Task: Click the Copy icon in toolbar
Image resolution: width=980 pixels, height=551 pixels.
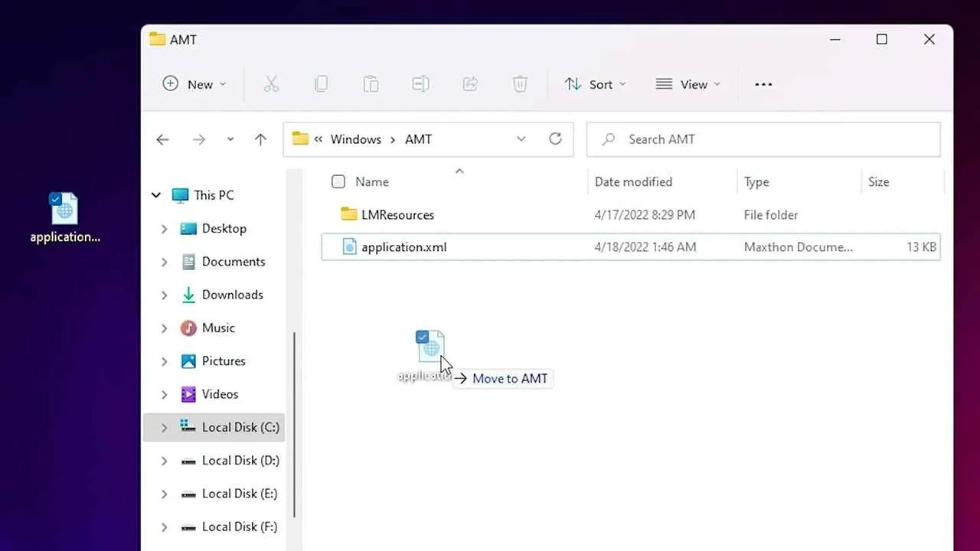Action: [x=322, y=84]
